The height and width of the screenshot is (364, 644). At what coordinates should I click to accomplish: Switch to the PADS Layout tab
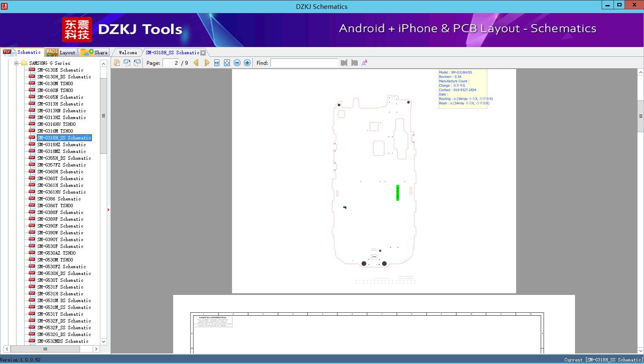pos(61,52)
